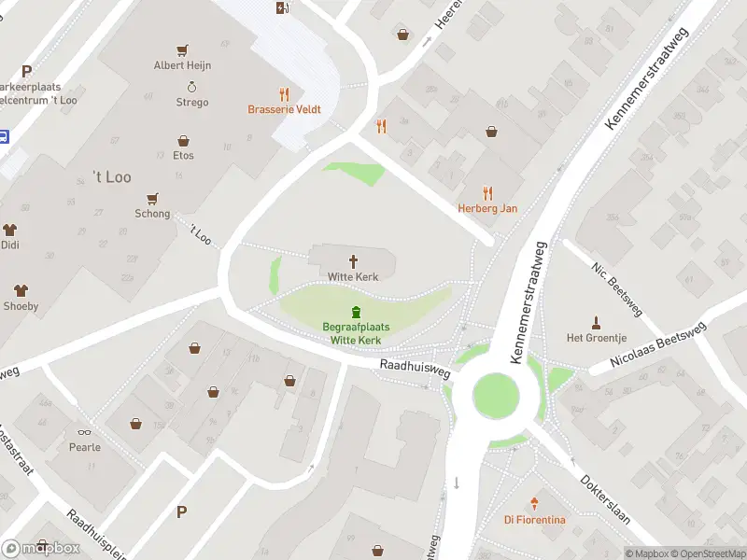747x560 pixels.
Task: Click the Kennemerstraatweg roundabout center
Action: tap(496, 395)
